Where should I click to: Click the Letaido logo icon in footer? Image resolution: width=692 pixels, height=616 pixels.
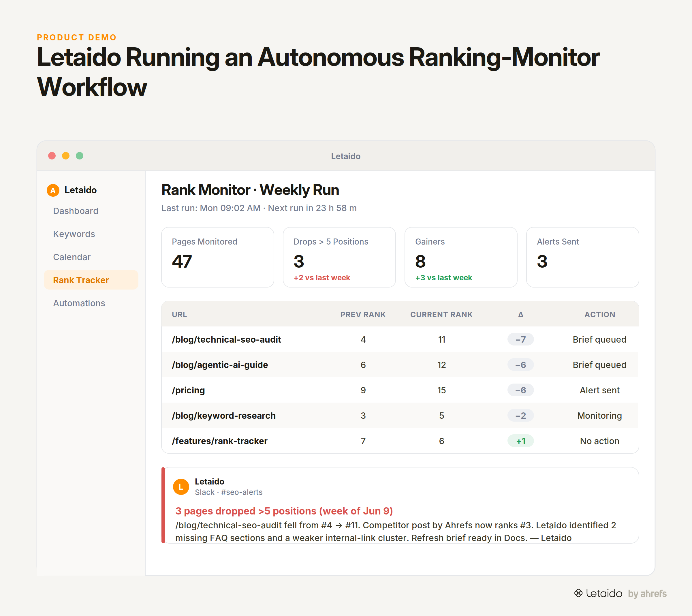pyautogui.click(x=578, y=593)
